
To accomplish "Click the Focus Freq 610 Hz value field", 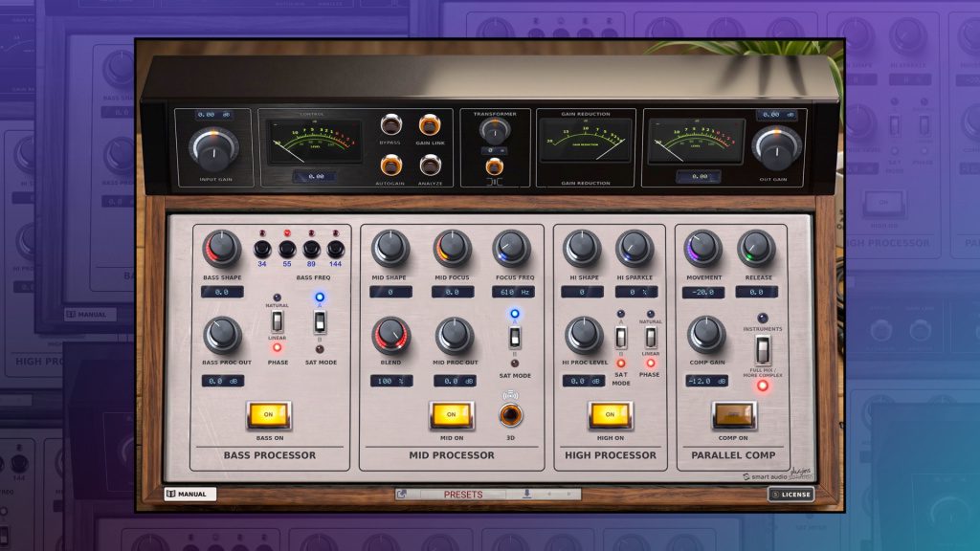I will click(514, 293).
